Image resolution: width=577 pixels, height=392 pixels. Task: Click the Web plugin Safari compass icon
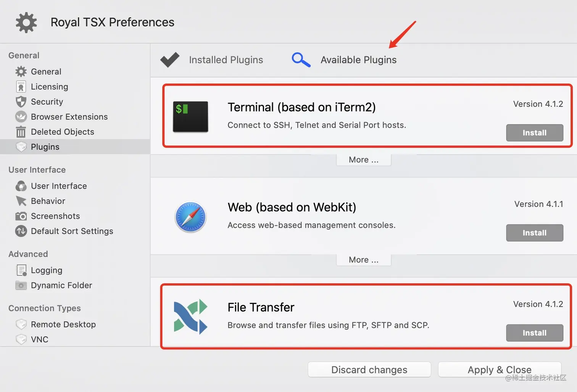[x=190, y=217]
